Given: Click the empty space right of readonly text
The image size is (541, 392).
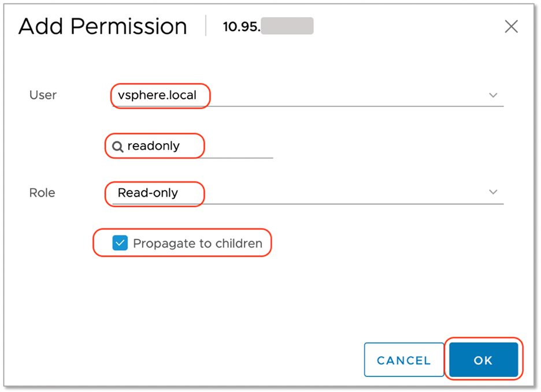Looking at the screenshot, I should point(237,146).
